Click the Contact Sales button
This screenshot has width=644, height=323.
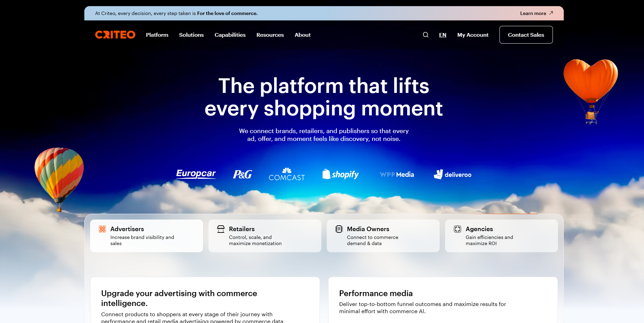526,35
